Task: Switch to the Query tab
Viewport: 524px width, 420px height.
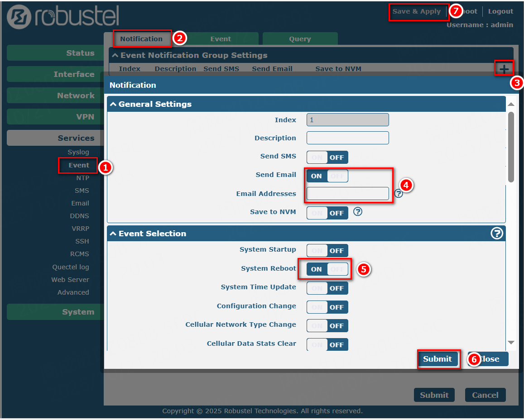Action: click(x=300, y=39)
